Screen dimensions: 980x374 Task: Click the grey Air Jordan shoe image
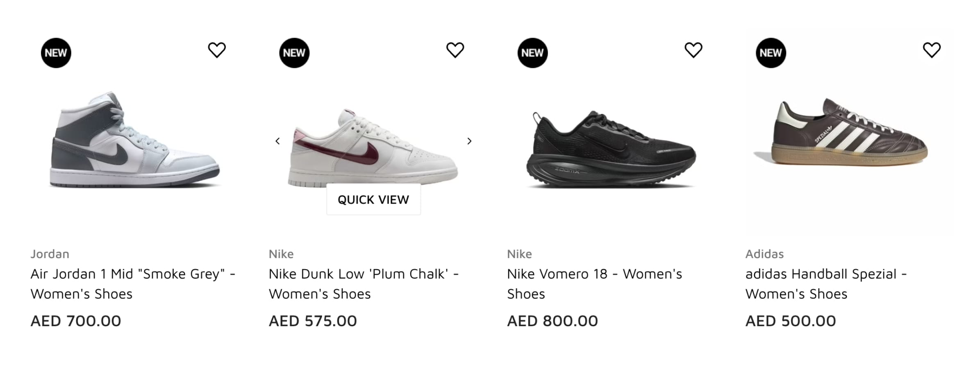point(134,141)
